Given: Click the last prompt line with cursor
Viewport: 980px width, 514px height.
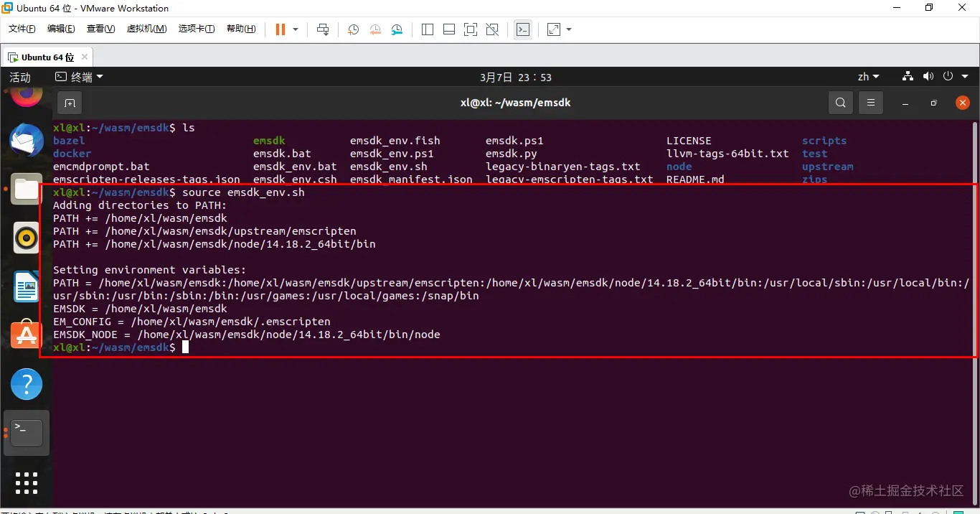Looking at the screenshot, I should point(121,347).
